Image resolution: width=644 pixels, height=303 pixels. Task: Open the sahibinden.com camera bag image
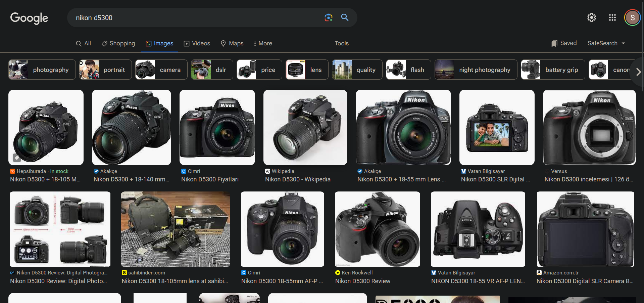(x=175, y=229)
